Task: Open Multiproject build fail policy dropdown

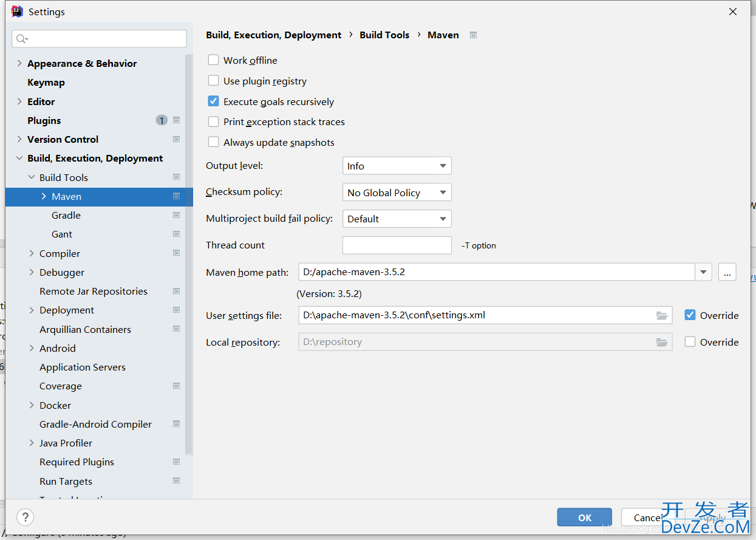Action: pos(397,219)
